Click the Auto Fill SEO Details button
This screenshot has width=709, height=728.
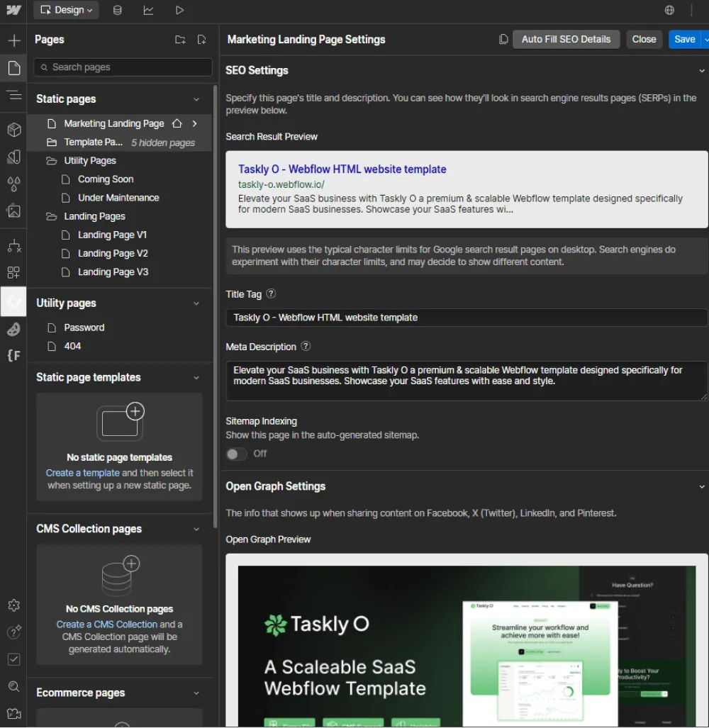coord(566,40)
